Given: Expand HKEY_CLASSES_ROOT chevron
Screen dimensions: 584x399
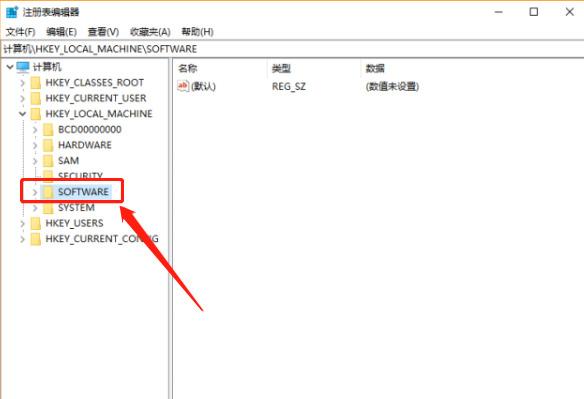Looking at the screenshot, I should coord(23,83).
